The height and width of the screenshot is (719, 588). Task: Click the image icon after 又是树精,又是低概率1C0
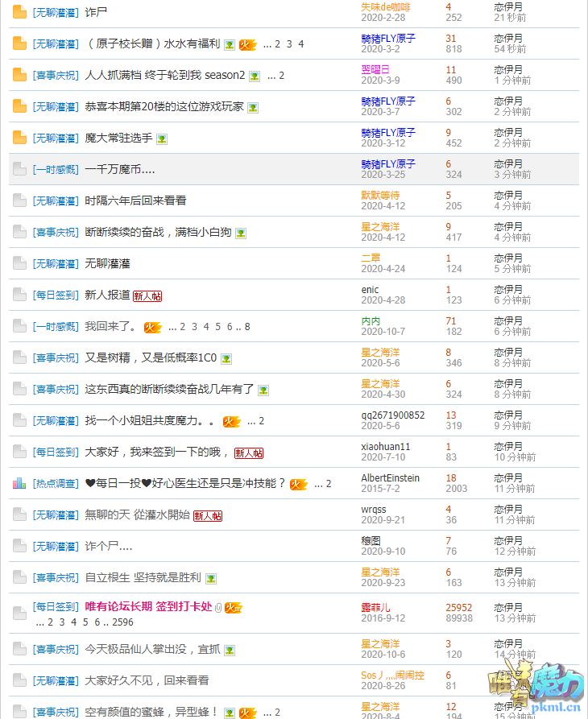click(x=226, y=359)
